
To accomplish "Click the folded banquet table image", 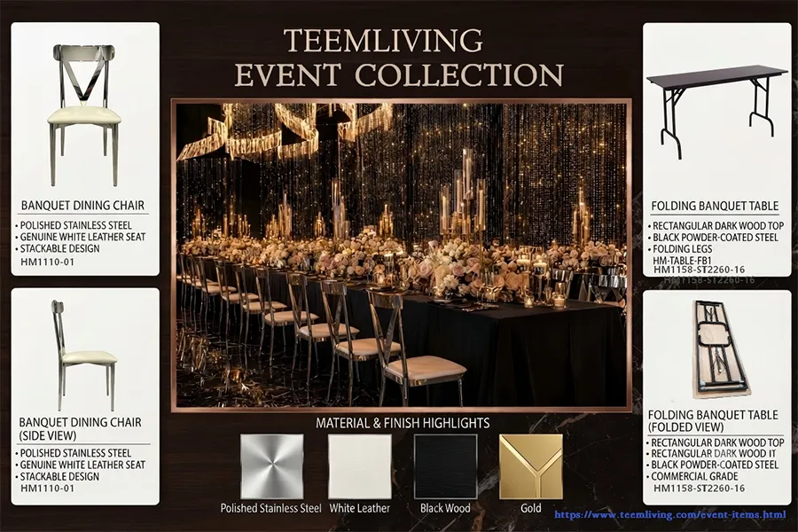I will pos(722,349).
